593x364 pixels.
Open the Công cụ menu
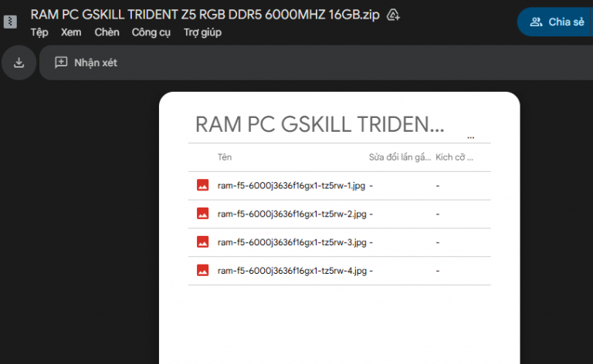(x=151, y=32)
